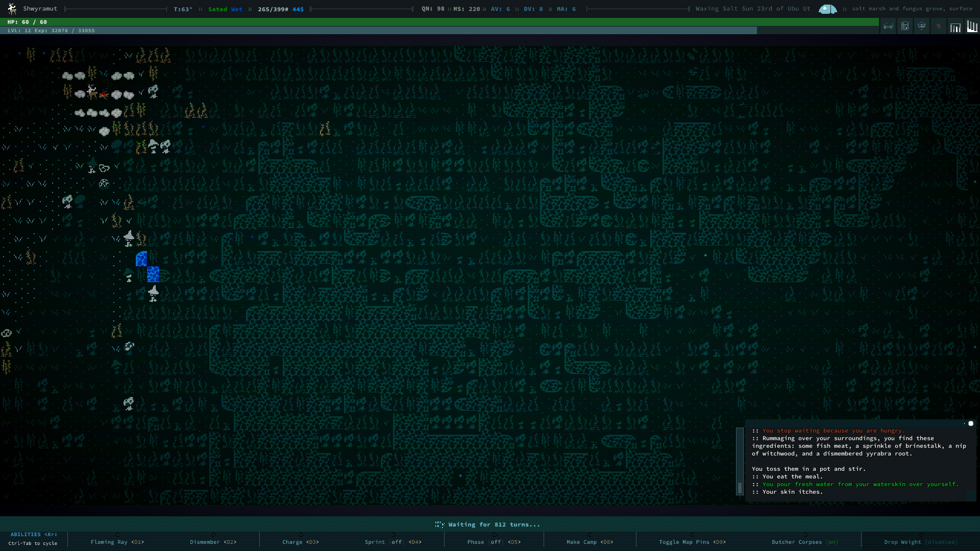This screenshot has height=551, width=980.
Task: Click the save disk icon in top toolbar
Action: pos(905,26)
